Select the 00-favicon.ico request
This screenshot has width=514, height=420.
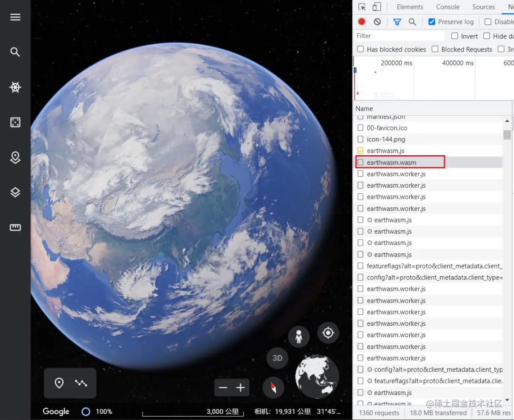click(x=428, y=128)
